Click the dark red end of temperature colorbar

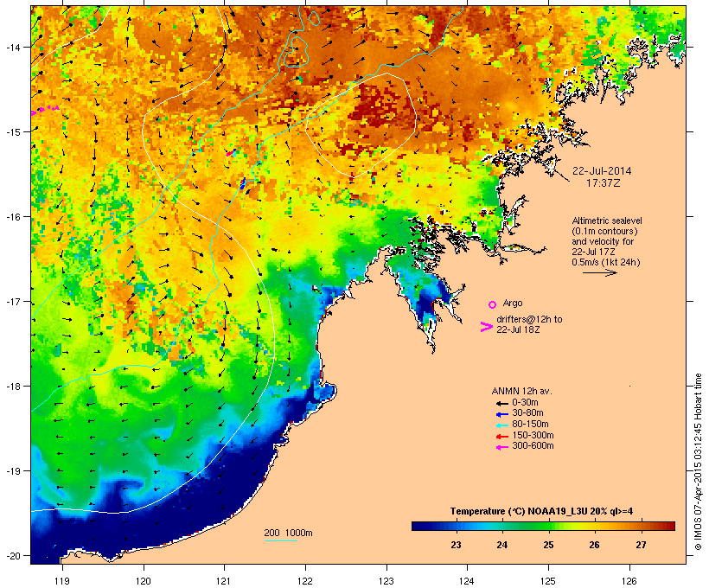point(669,526)
